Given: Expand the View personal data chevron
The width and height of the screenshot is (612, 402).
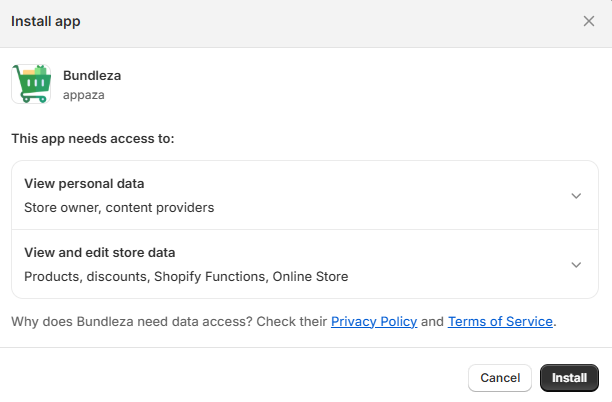Looking at the screenshot, I should click(x=576, y=196).
